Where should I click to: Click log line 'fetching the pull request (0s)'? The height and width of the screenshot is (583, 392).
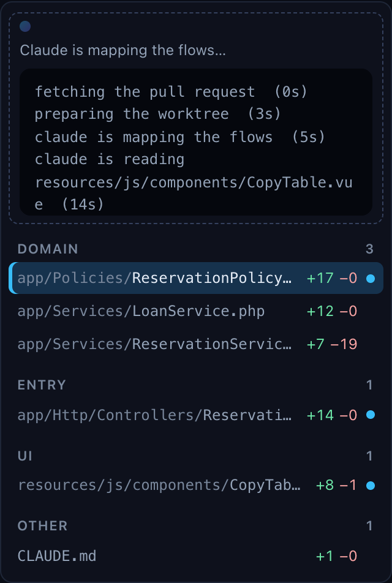click(x=171, y=91)
